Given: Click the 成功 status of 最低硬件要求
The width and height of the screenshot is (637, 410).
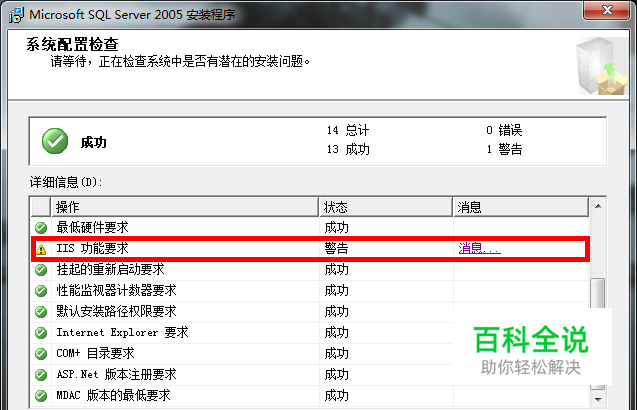Looking at the screenshot, I should click(x=336, y=228).
